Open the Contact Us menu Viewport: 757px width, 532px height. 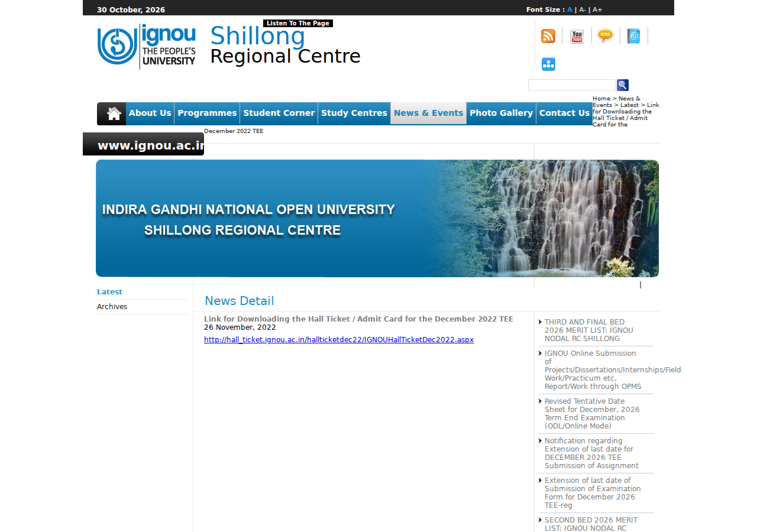click(564, 113)
